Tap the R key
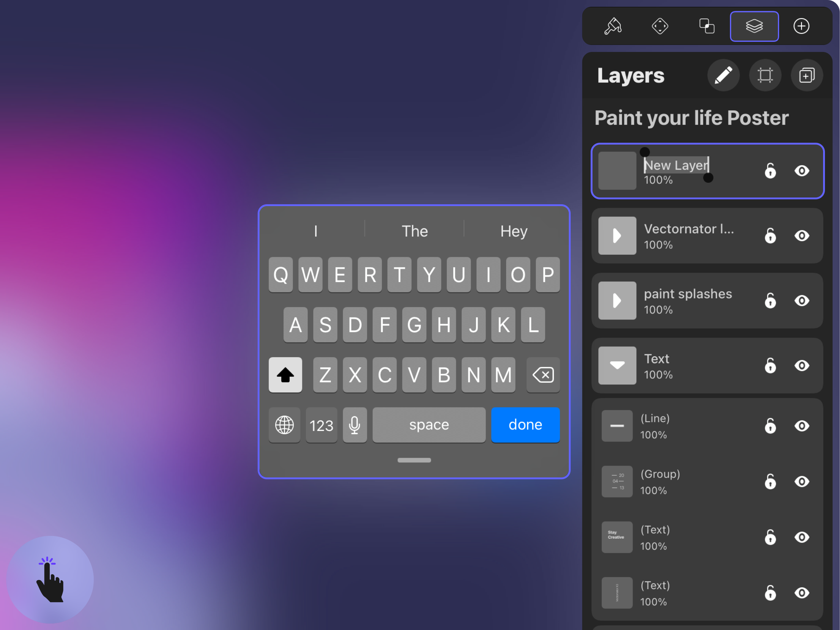The height and width of the screenshot is (630, 840). [x=370, y=275]
